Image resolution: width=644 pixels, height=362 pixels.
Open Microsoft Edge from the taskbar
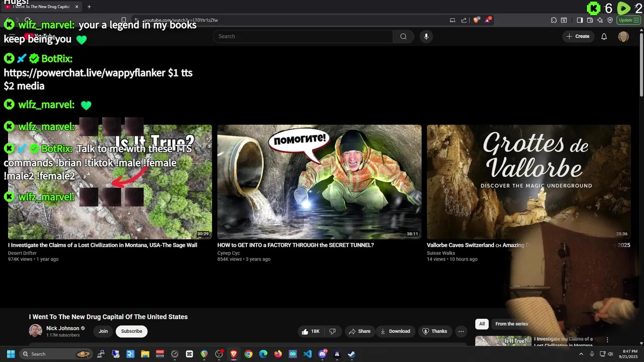(263, 354)
